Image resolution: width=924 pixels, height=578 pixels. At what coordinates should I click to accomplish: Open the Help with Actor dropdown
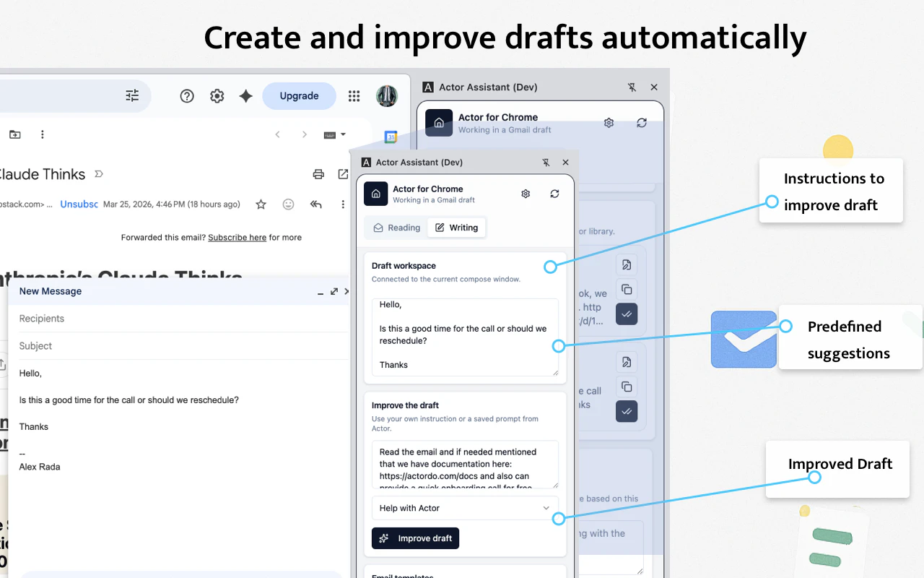(464, 508)
